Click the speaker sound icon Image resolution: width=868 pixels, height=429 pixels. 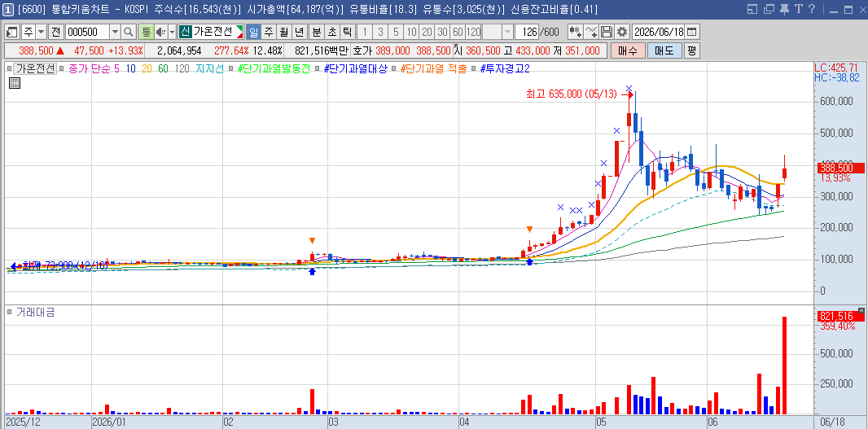coord(160,32)
